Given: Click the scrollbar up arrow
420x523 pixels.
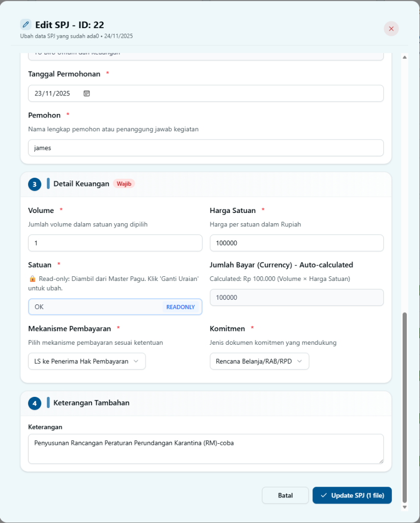Looking at the screenshot, I should pyautogui.click(x=405, y=57).
